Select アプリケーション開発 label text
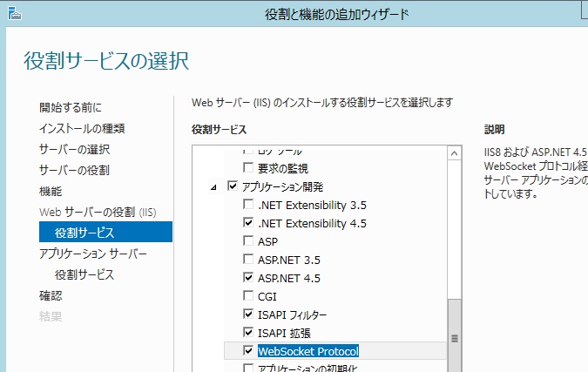 coord(283,186)
